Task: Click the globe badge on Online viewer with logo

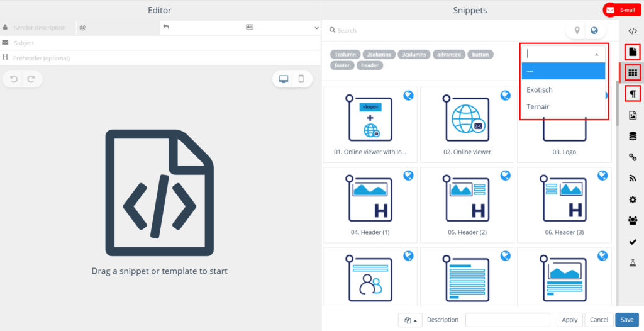Action: coord(408,96)
